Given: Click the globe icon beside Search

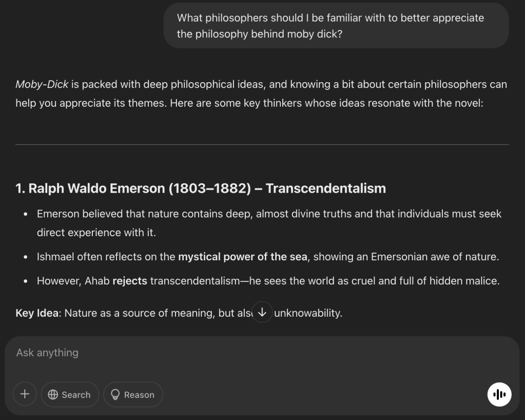Looking at the screenshot, I should pos(53,394).
